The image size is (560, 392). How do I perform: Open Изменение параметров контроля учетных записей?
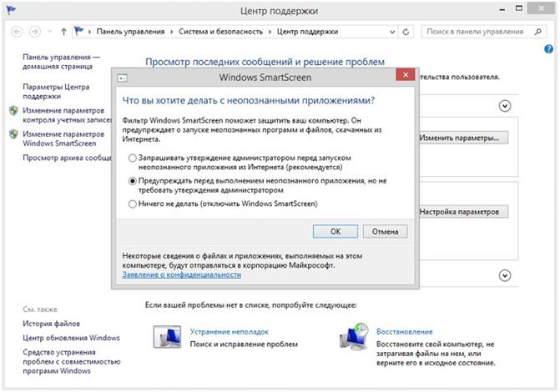67,115
